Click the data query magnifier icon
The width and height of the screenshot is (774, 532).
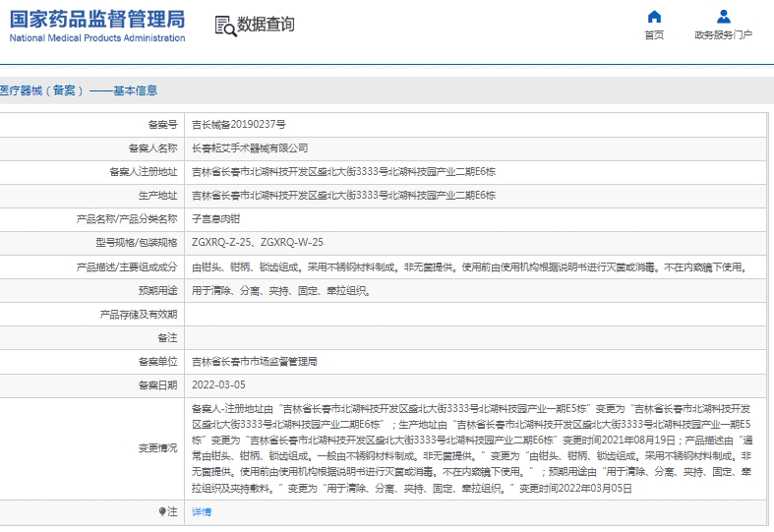[x=225, y=27]
